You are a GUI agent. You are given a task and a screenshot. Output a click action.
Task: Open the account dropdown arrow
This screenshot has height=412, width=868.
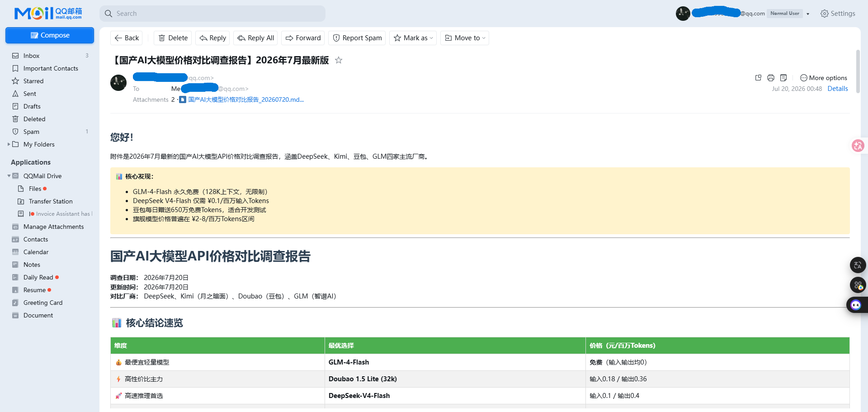pos(808,14)
